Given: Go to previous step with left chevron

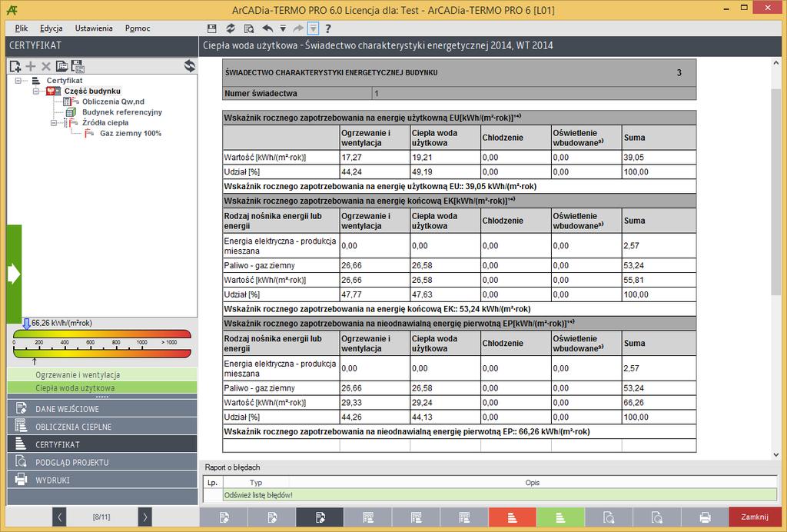Looking at the screenshot, I should [x=59, y=517].
